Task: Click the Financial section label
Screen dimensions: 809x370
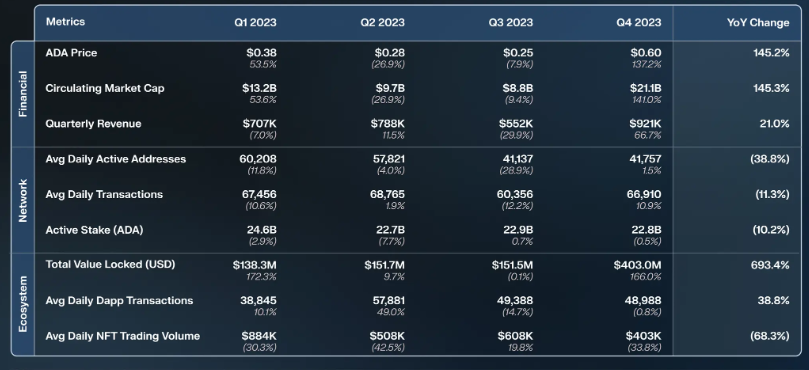Action: pyautogui.click(x=23, y=94)
